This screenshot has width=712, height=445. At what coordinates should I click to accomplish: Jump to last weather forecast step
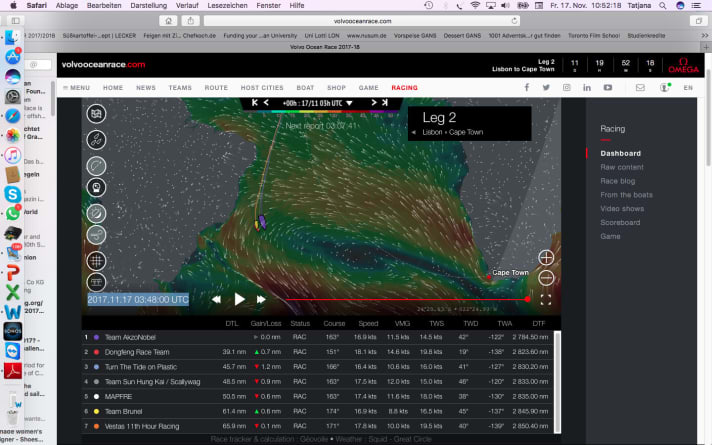click(385, 103)
